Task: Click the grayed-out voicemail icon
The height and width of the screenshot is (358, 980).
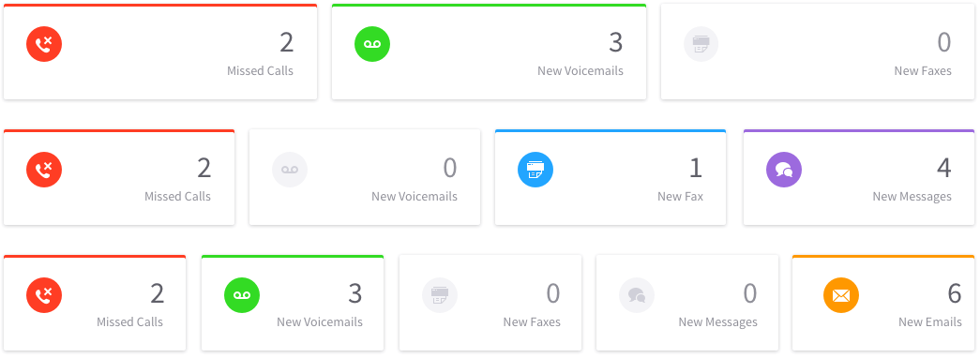Action: (x=290, y=170)
